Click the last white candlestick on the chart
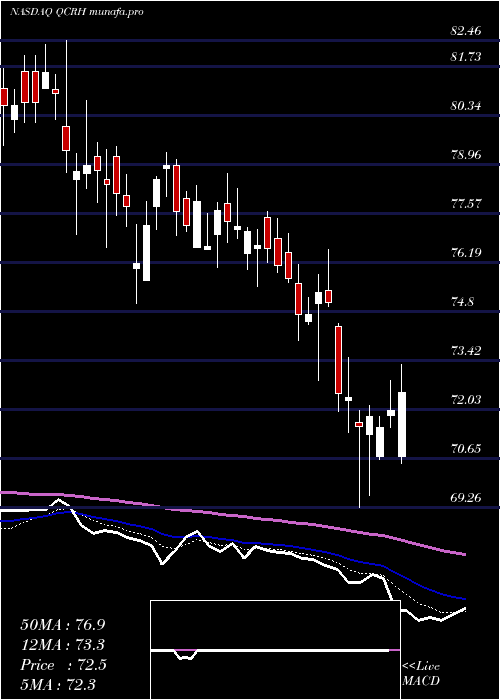Viewport: 500px width, 700px height. [x=402, y=425]
